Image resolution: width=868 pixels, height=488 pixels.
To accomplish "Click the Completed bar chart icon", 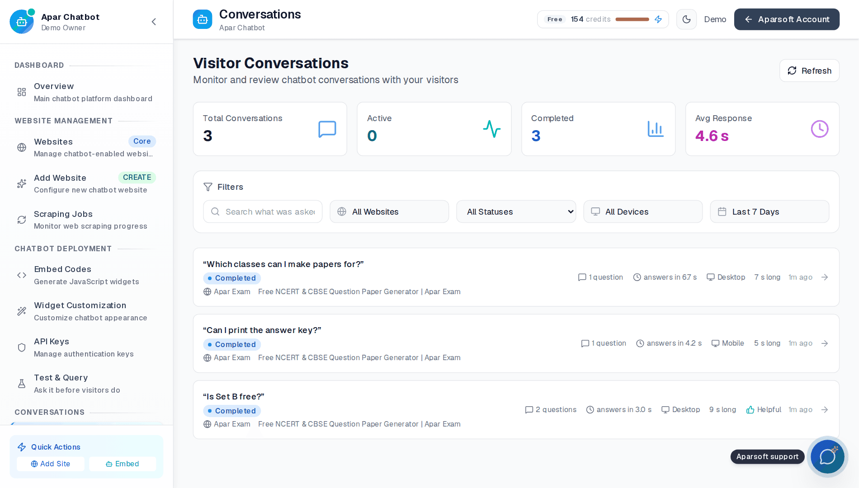I will pyautogui.click(x=656, y=129).
